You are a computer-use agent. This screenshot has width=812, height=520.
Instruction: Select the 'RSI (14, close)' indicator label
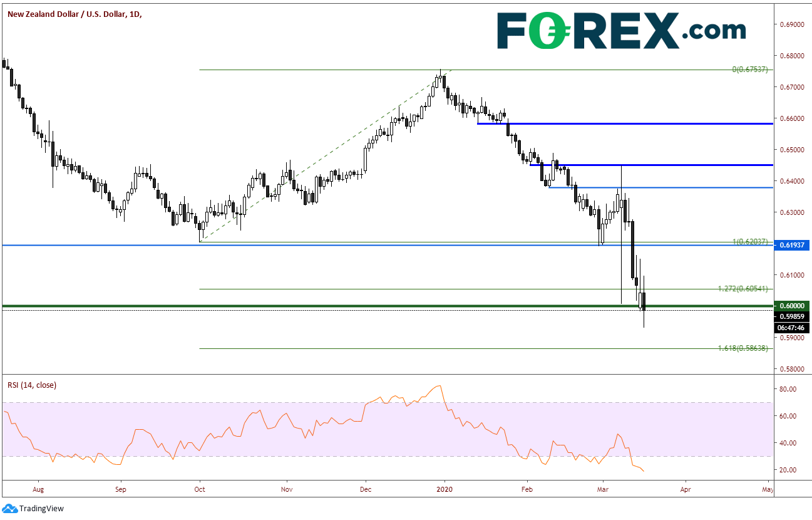(32, 385)
